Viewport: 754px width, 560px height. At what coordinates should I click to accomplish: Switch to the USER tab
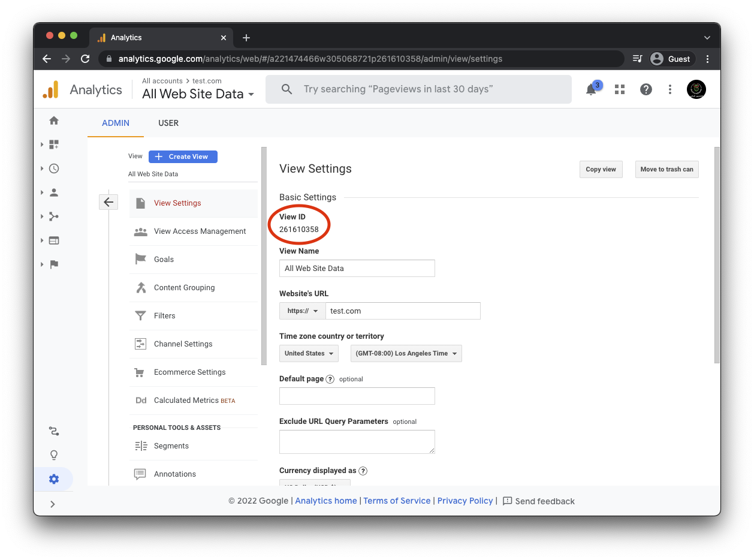coord(168,123)
